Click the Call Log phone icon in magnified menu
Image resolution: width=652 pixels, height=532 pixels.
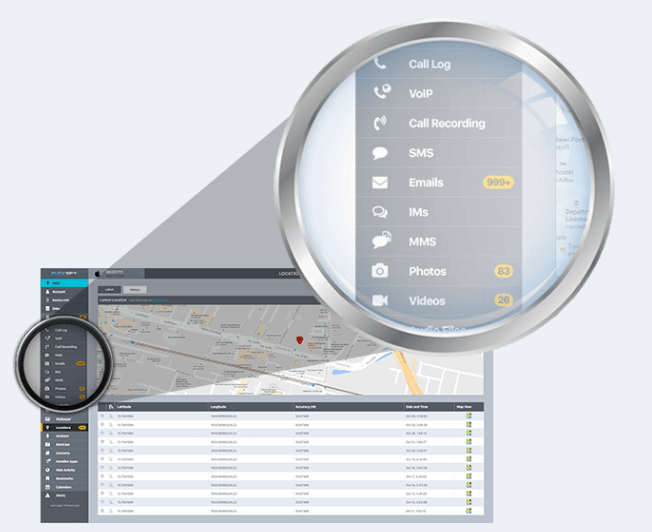[380, 63]
